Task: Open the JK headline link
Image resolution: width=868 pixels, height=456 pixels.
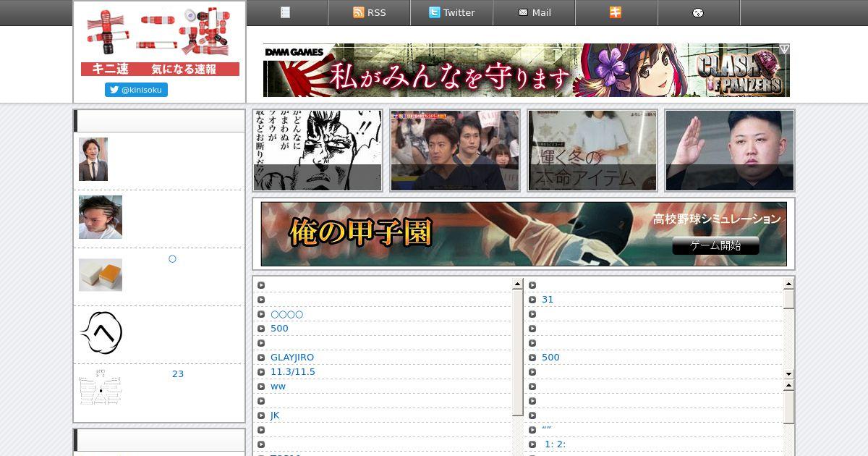Action: coord(275,415)
